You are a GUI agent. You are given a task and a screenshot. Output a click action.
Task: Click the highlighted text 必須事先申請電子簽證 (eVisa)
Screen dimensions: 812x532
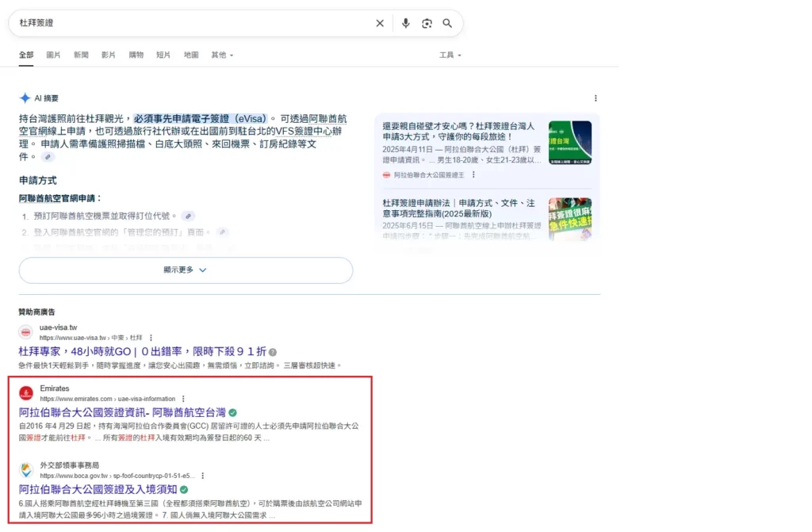[200, 119]
